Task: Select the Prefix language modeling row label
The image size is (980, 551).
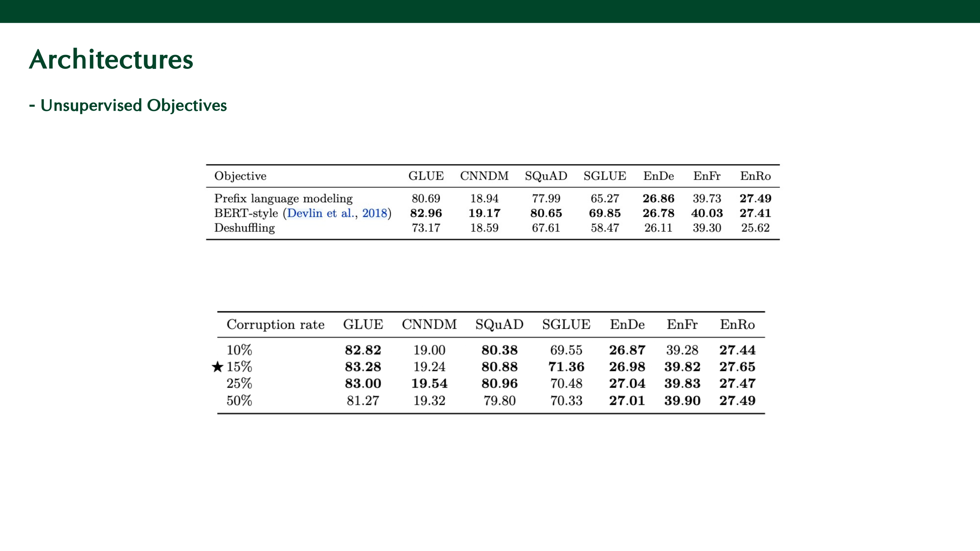Action: (283, 198)
